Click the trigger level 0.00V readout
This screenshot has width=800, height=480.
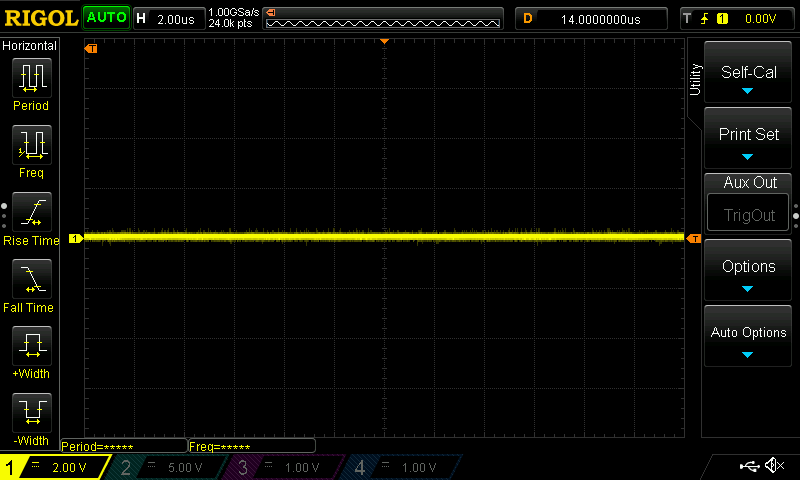760,19
